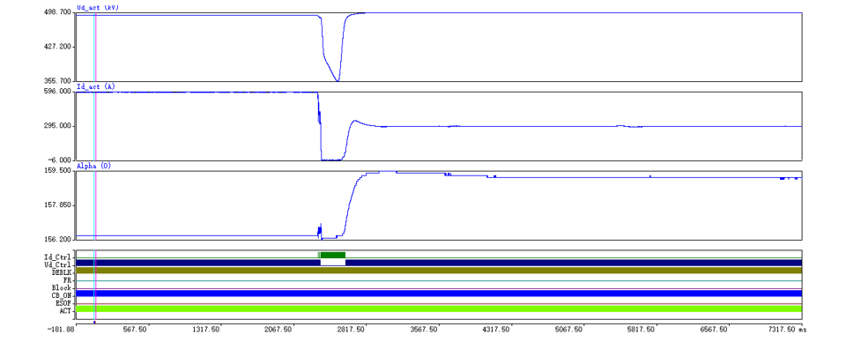Select the DEBLK signal label

click(62, 273)
